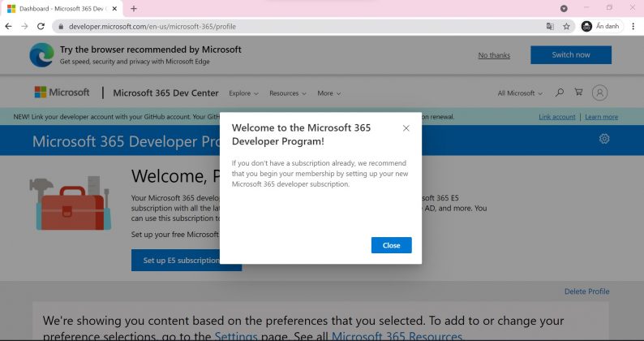Open the settings gear icon
The height and width of the screenshot is (341, 644).
[x=604, y=139]
